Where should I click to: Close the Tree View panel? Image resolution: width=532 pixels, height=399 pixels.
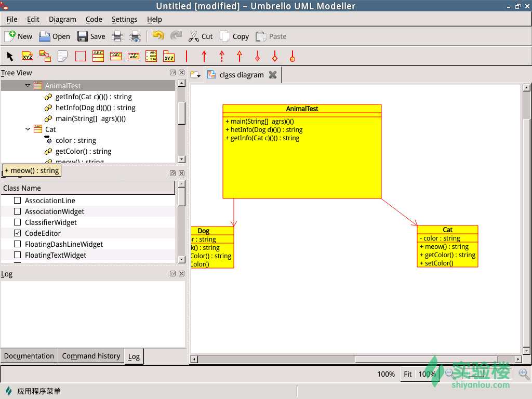pos(182,73)
